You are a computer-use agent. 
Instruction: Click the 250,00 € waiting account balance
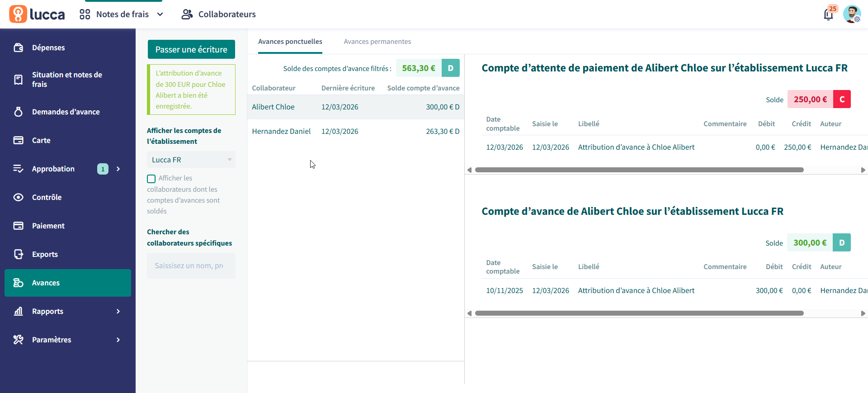(810, 99)
